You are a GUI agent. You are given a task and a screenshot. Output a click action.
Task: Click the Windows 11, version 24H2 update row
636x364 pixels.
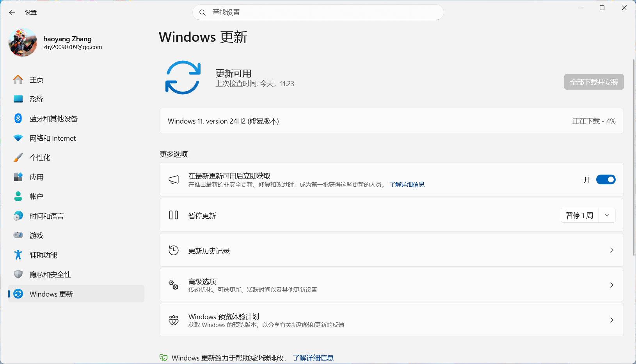point(392,121)
